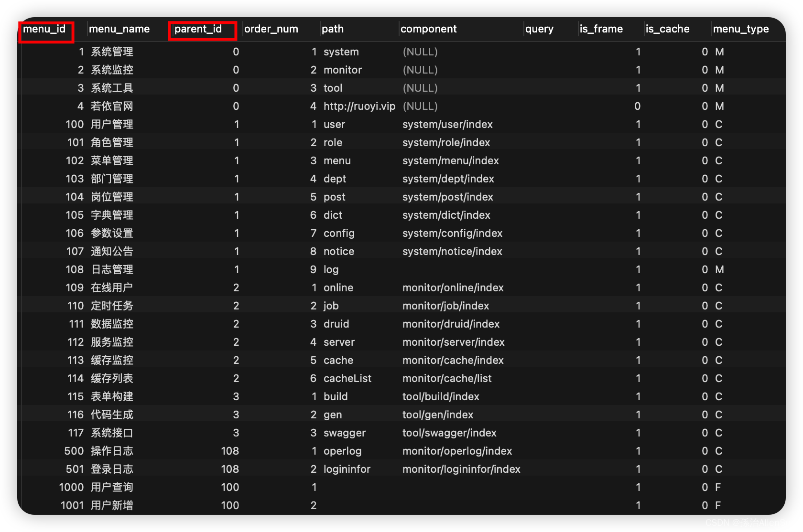Select the 表单构建 menu name cell
This screenshot has height=532, width=803.
pos(112,396)
